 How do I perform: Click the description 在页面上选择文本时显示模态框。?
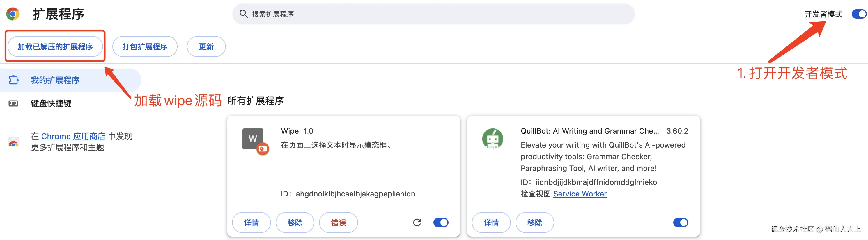tap(338, 145)
